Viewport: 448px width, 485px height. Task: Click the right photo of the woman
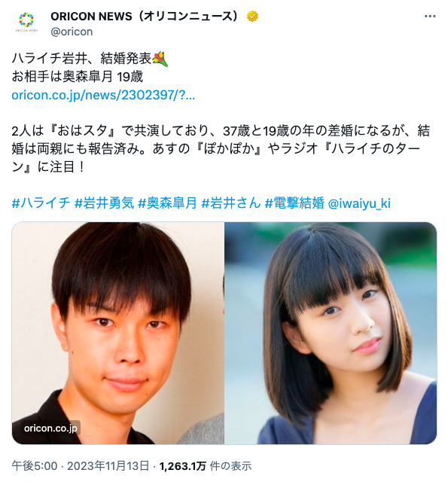coord(331,333)
